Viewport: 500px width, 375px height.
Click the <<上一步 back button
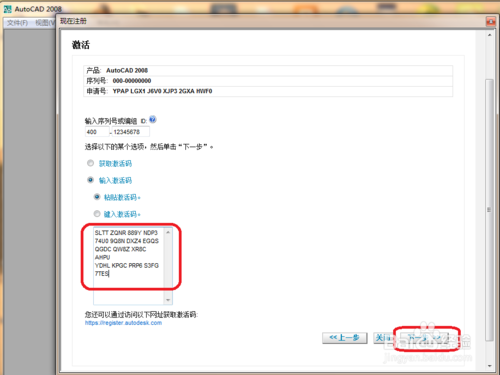345,338
